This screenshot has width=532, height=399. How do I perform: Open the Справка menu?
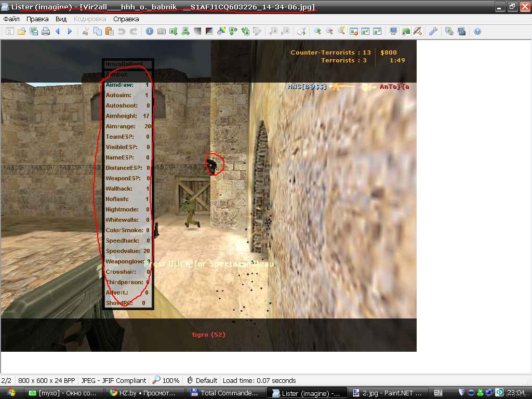click(126, 19)
